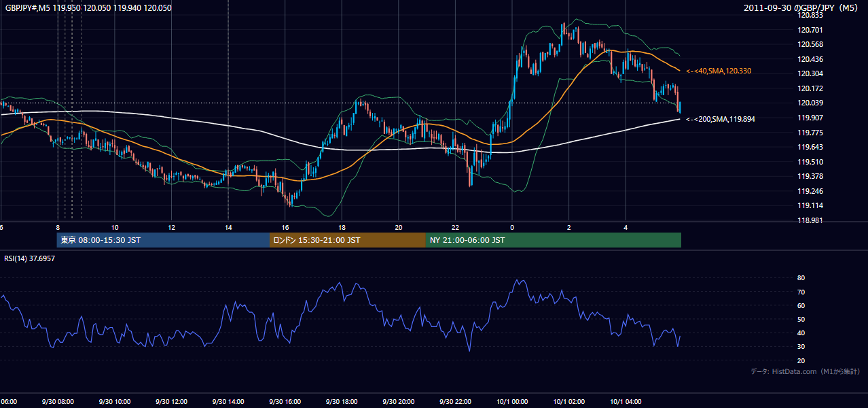Click bottom time label 9/30 16:00
Viewport: 868px width, 408px height.
(x=285, y=402)
